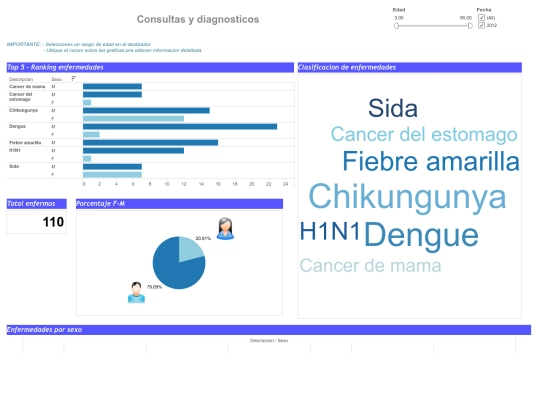Click the sort icon beside Sexo header
This screenshot has height=405, width=540.
pos(73,79)
